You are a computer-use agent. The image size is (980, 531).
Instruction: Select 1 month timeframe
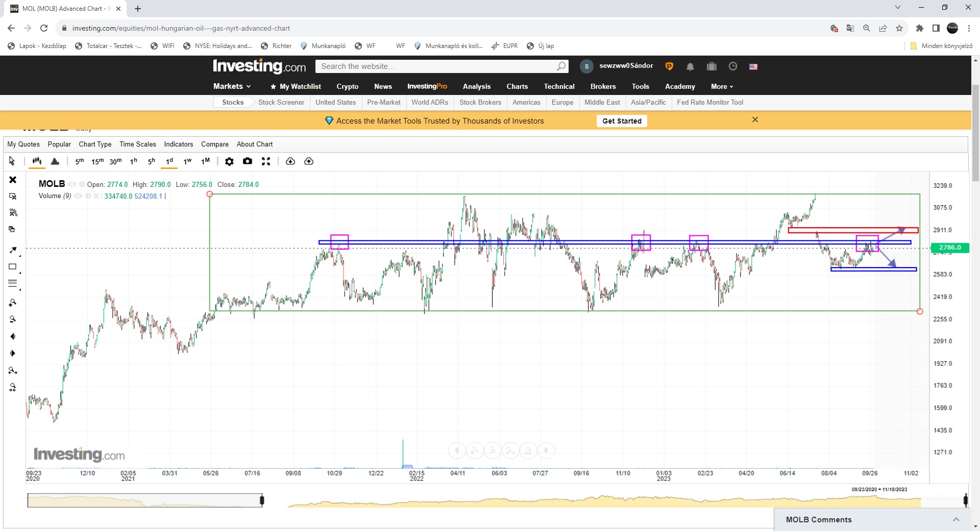click(205, 161)
